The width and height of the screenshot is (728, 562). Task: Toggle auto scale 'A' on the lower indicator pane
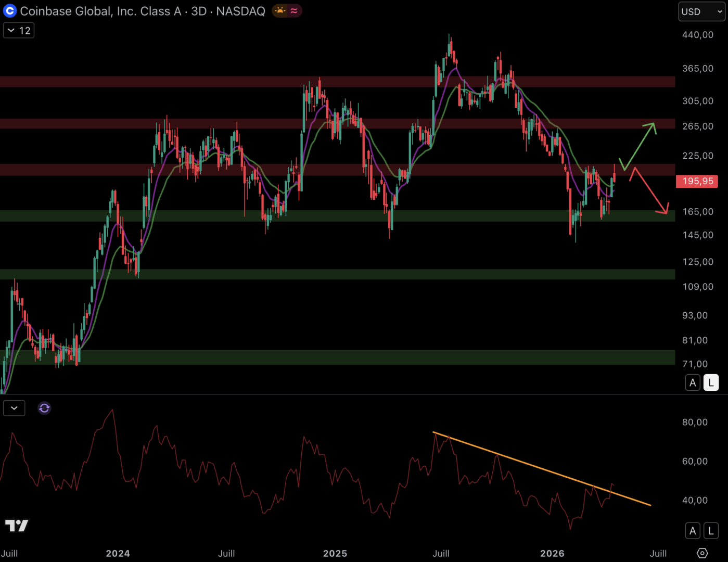(692, 531)
